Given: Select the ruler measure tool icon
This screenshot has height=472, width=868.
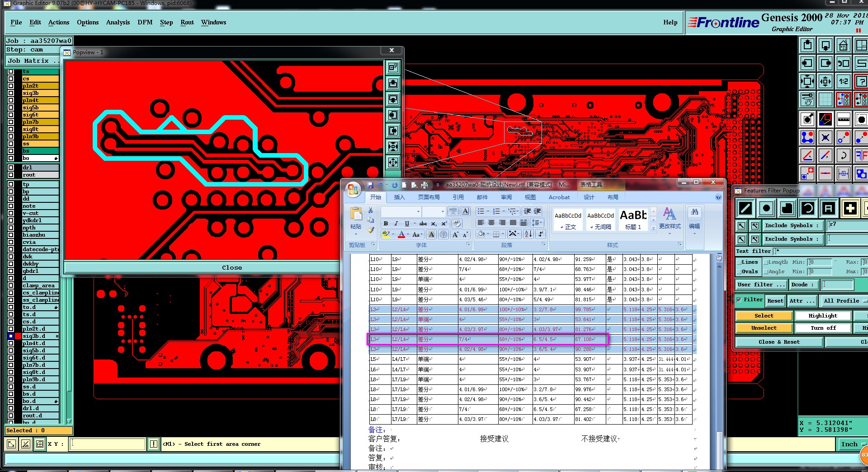Looking at the screenshot, I should point(843,120).
